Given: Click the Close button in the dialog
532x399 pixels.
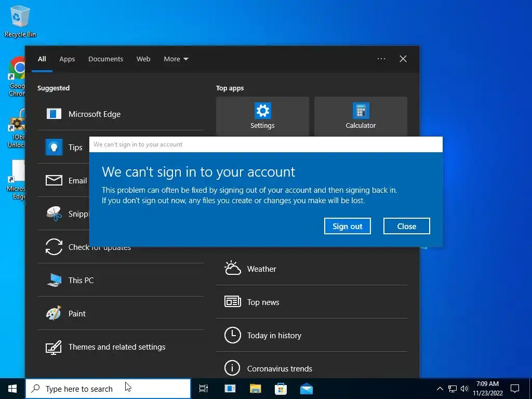Looking at the screenshot, I should [407, 226].
